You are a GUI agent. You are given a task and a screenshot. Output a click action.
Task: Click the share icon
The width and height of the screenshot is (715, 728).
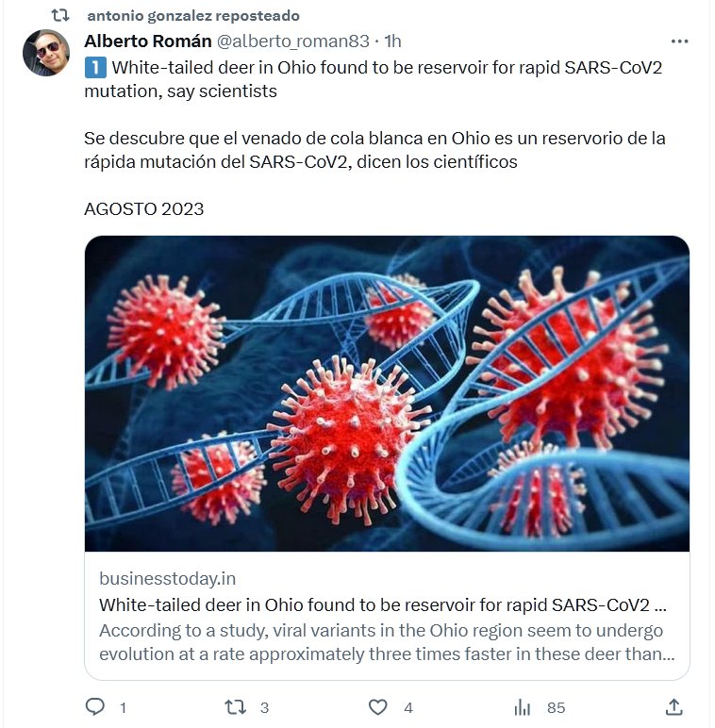click(x=673, y=706)
